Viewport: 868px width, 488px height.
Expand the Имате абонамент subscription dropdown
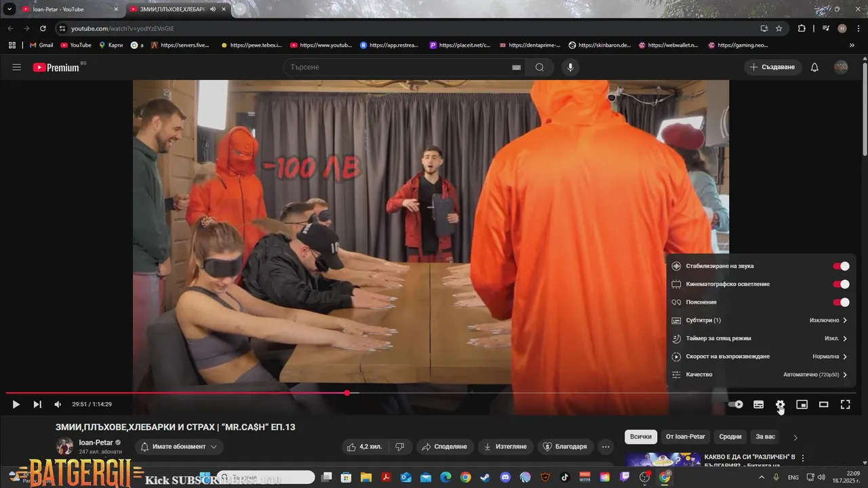pos(179,447)
